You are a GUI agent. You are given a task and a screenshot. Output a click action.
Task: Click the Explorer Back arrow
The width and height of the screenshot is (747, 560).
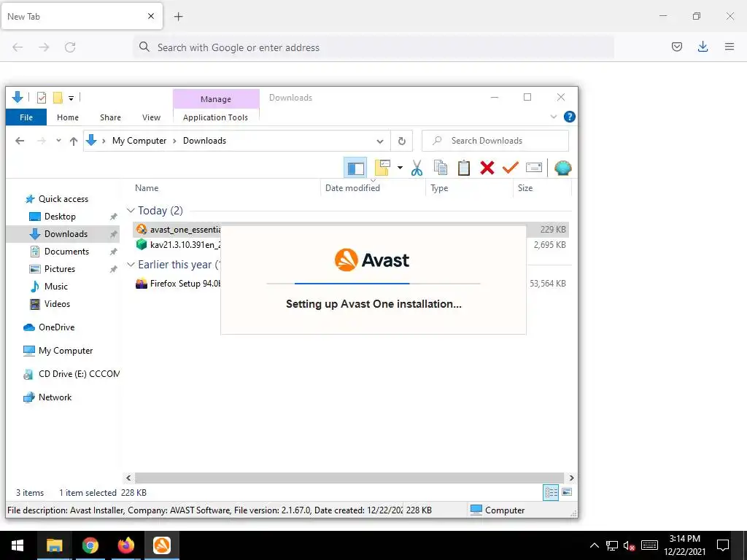coord(20,141)
